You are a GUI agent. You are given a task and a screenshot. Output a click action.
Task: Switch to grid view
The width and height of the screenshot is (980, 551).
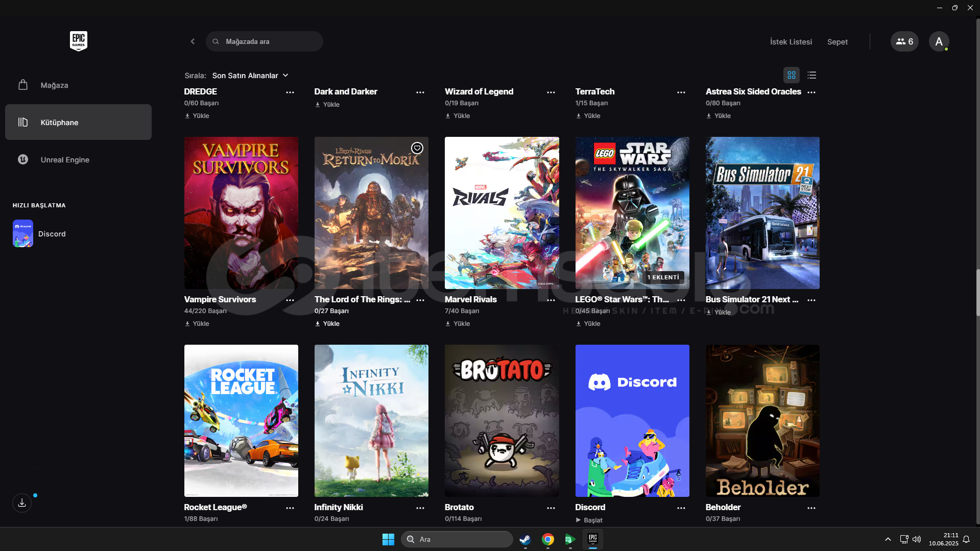pos(792,75)
